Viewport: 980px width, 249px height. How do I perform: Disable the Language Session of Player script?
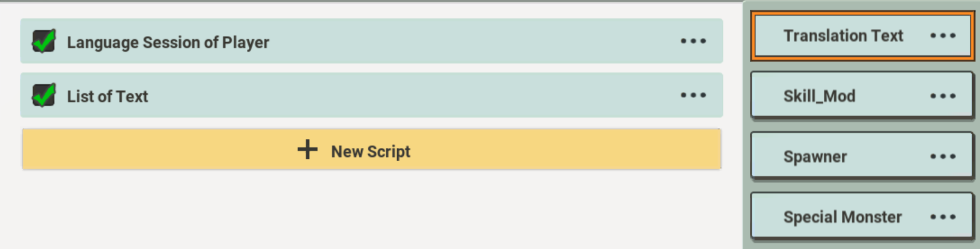[x=44, y=41]
